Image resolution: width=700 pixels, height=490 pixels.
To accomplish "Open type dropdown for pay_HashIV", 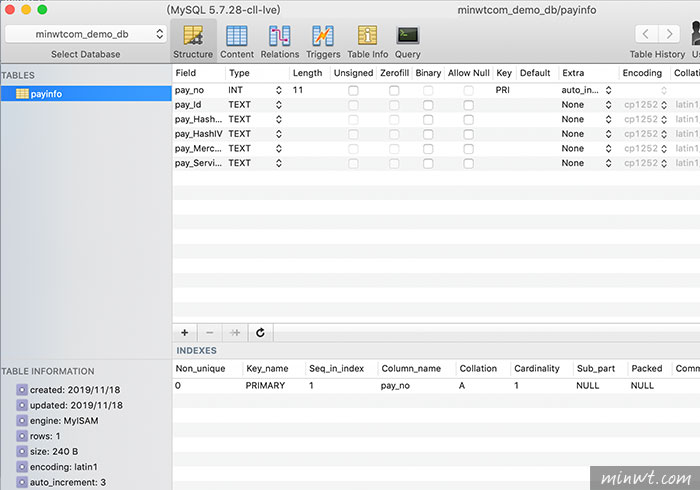I will [x=279, y=134].
